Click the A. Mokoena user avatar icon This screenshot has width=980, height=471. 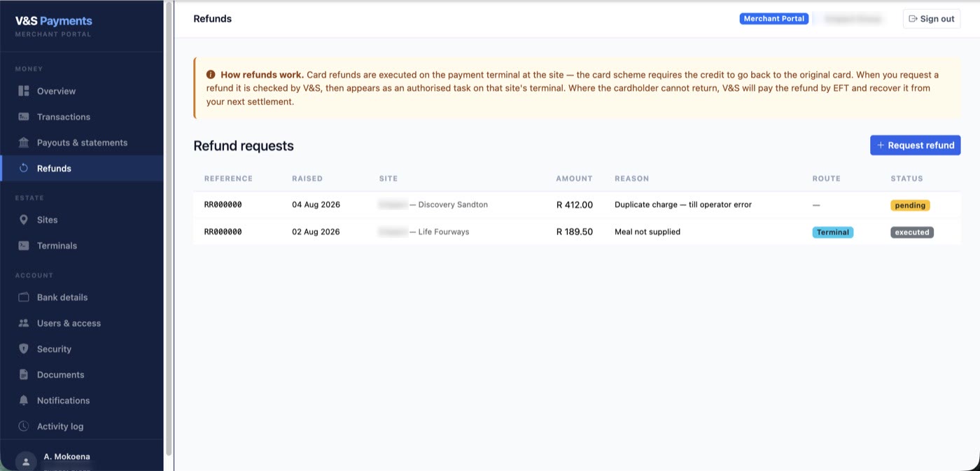point(26,462)
